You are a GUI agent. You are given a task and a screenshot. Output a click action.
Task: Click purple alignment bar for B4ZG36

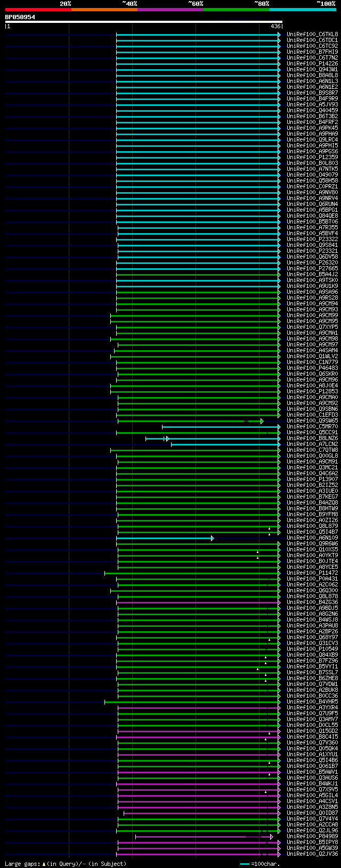tap(199, 602)
